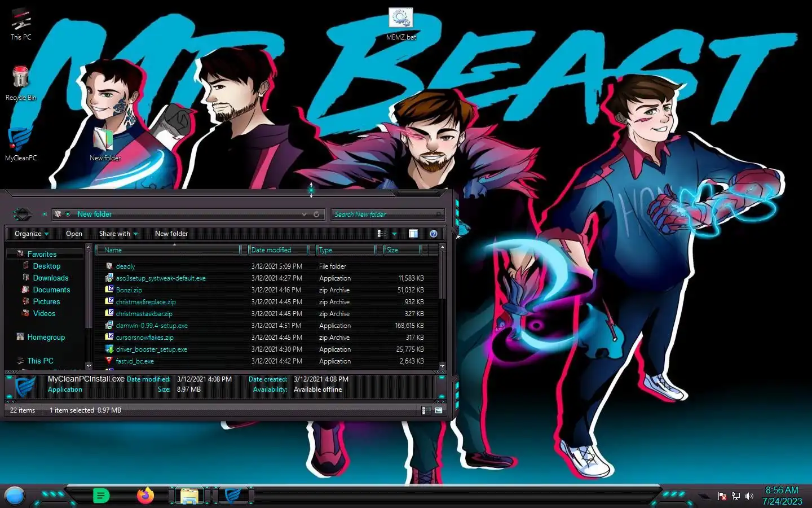Click file list scroll up arrow

point(442,248)
